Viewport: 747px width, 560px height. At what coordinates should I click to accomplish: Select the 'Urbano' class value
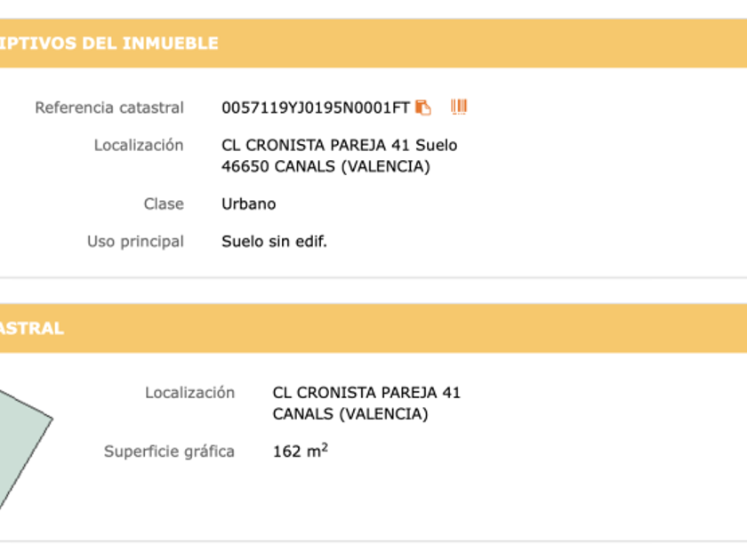249,204
